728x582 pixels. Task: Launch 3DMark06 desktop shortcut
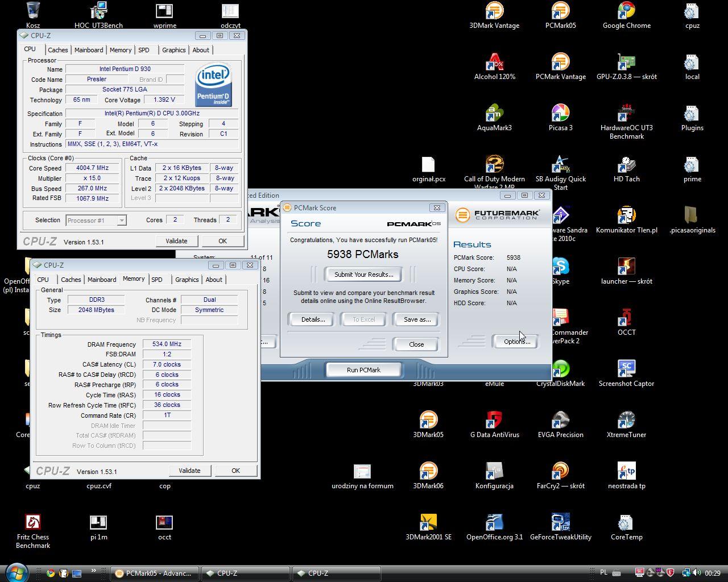[x=428, y=476]
